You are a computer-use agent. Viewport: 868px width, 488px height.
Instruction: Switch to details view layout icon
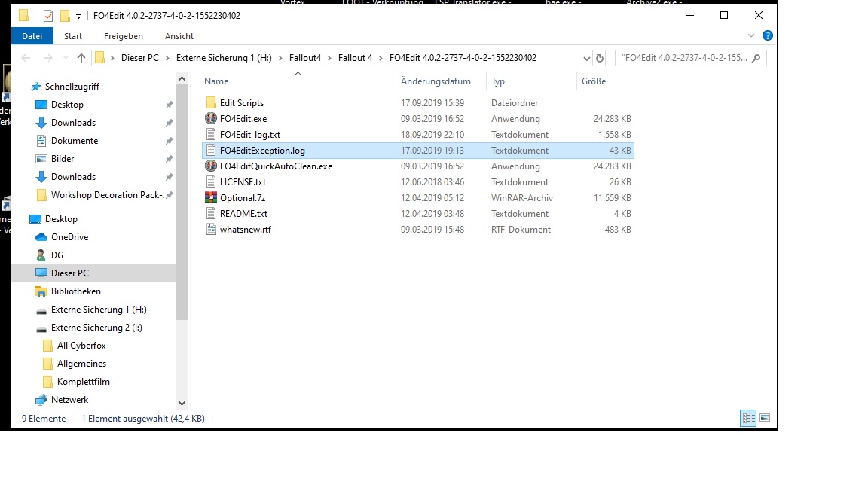[x=748, y=418]
